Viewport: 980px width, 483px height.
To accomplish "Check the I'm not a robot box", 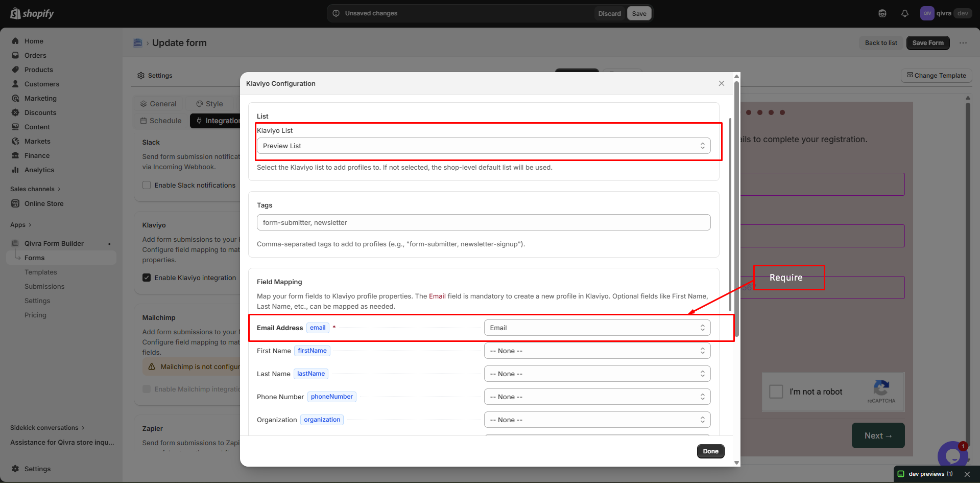I will [776, 392].
